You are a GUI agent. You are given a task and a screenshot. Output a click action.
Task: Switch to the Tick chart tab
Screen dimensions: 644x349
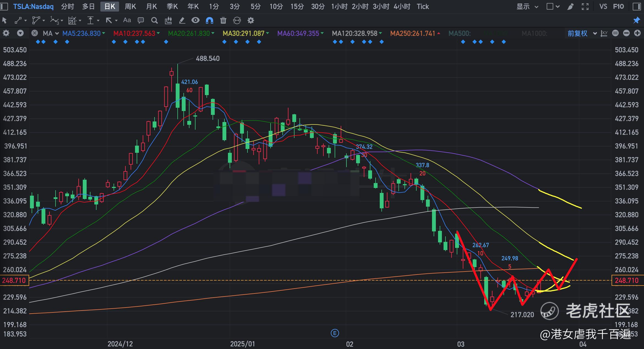click(x=423, y=6)
